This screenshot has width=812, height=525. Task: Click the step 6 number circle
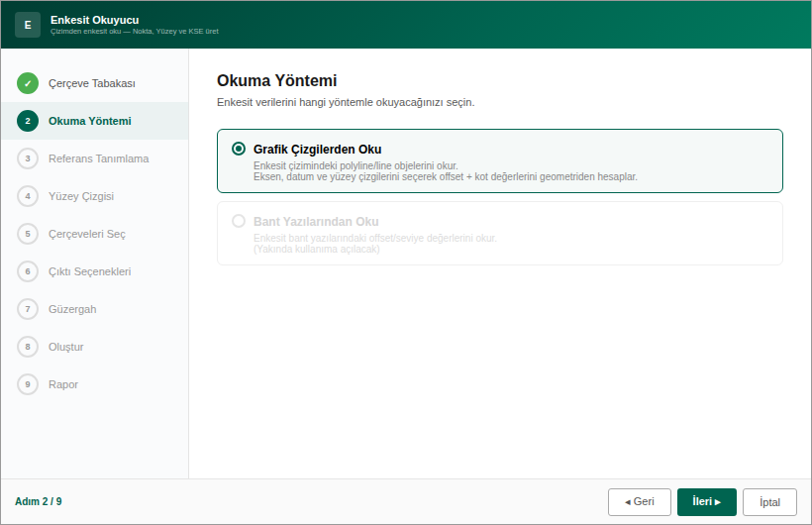(x=28, y=271)
